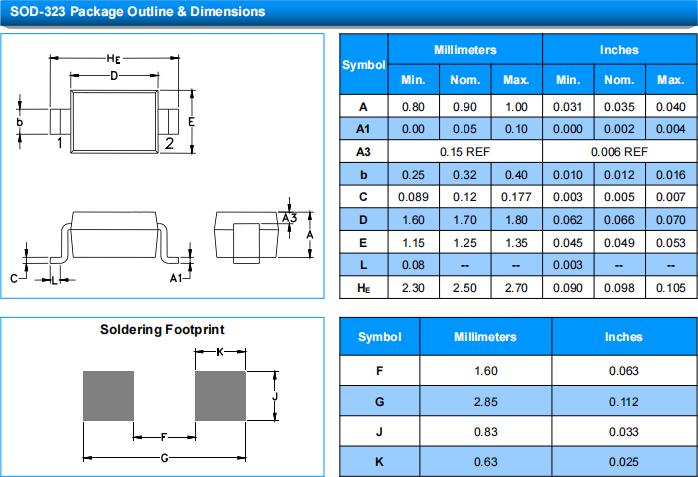Select row C nominal inches value 0.005
698x477 pixels.
click(619, 197)
